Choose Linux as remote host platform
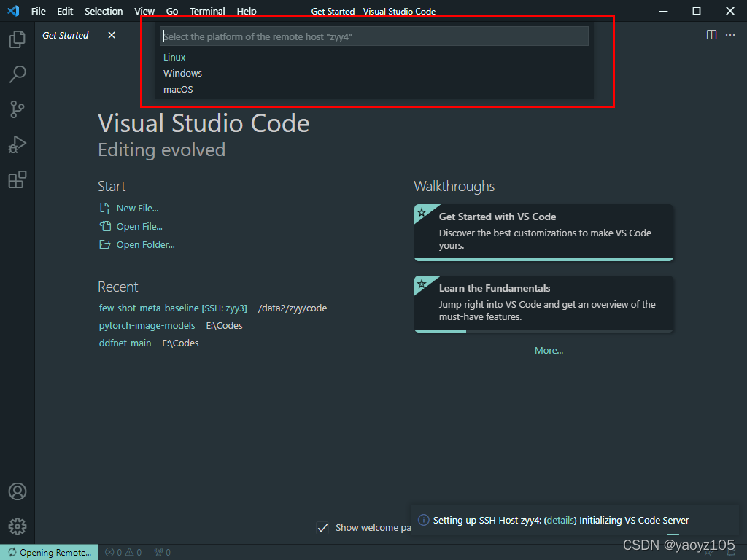This screenshot has width=747, height=560. [x=374, y=57]
